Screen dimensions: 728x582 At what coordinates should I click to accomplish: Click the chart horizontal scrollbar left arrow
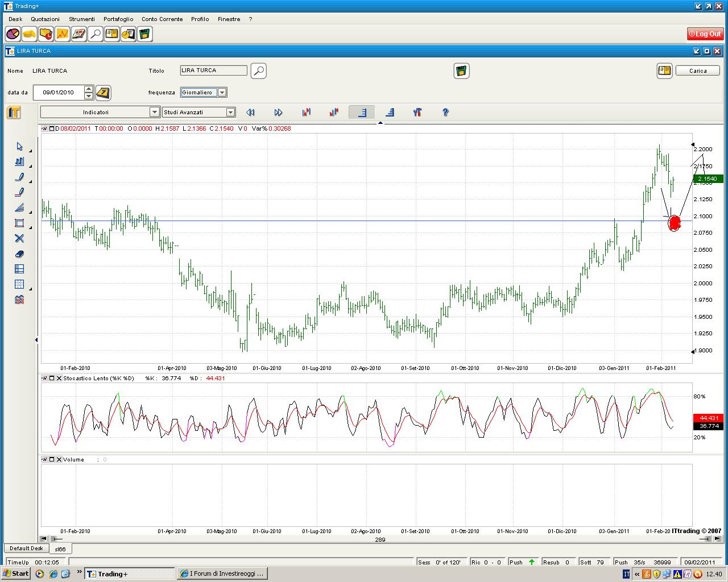(x=44, y=538)
